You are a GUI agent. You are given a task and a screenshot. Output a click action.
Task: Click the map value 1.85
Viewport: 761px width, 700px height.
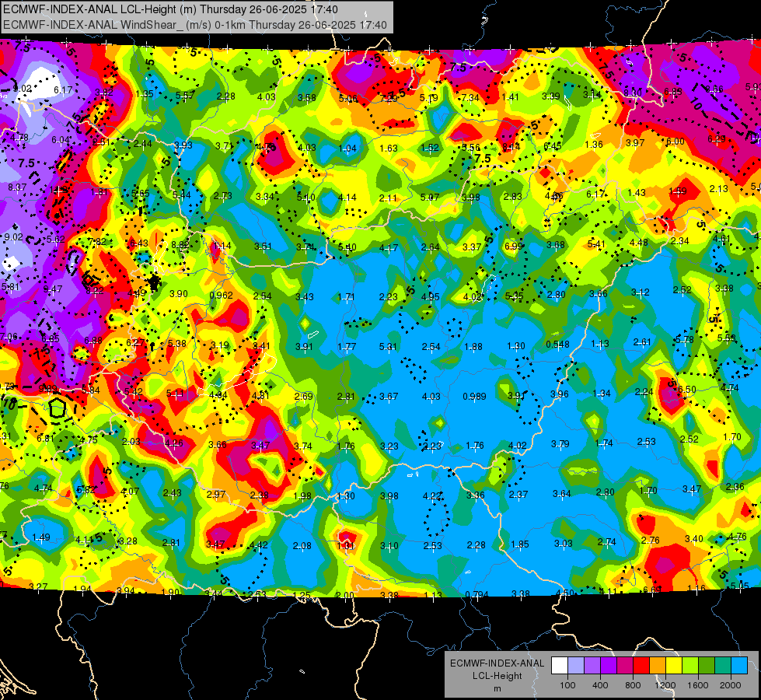[x=520, y=544]
